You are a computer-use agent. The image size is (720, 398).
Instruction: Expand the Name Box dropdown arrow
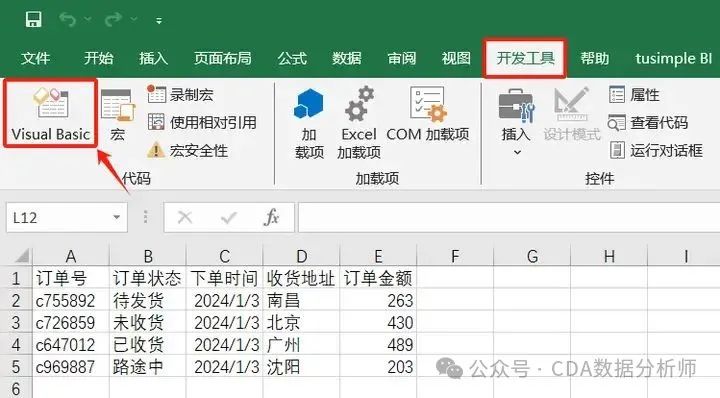coord(117,217)
